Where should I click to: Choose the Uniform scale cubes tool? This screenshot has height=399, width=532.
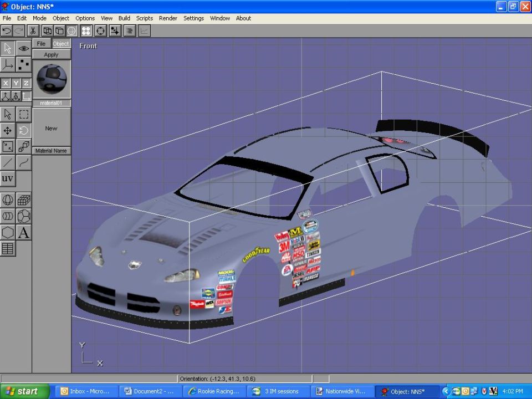click(24, 146)
